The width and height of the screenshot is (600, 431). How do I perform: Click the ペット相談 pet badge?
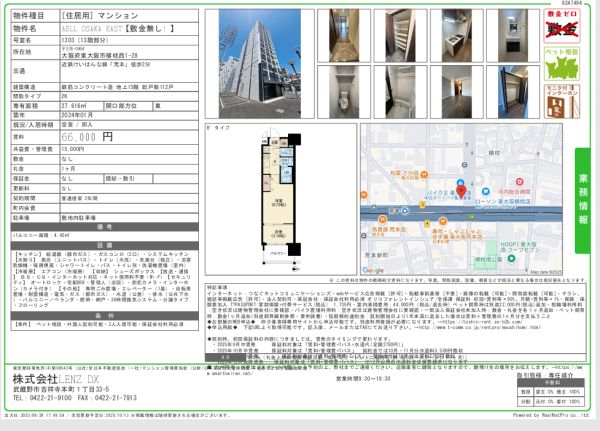point(562,64)
